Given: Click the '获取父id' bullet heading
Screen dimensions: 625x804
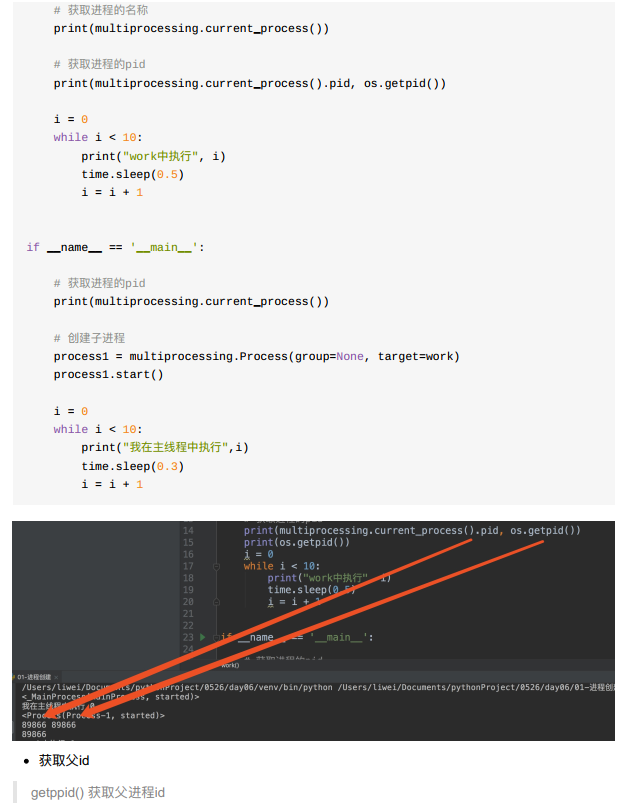Looking at the screenshot, I should click(x=64, y=760).
